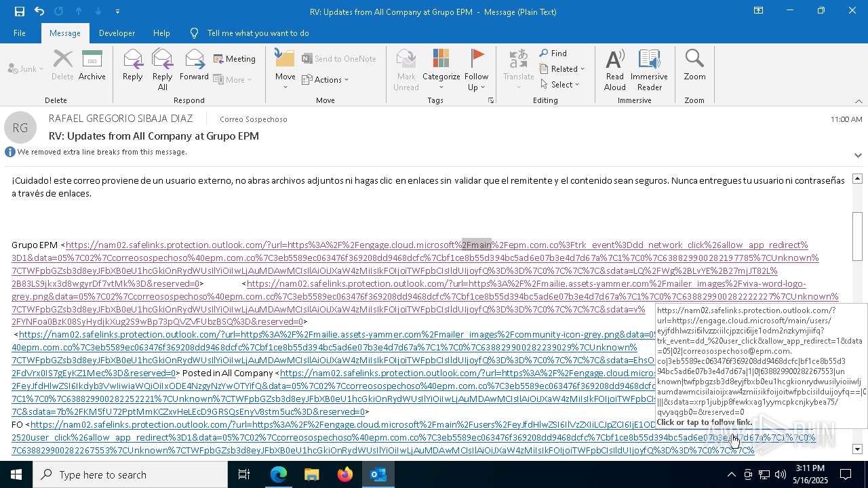Open Ribbon Display Options in title bar

tap(759, 11)
